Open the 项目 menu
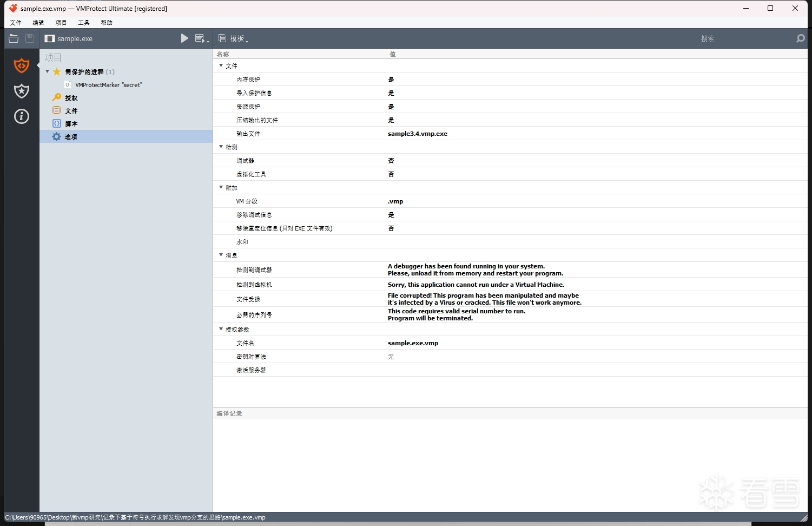Screen dimensions: 812x526 point(61,23)
